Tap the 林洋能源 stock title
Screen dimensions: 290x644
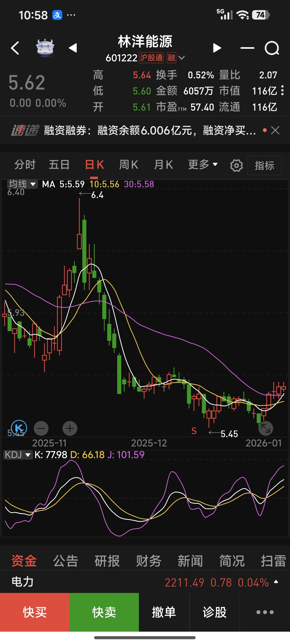(x=145, y=42)
